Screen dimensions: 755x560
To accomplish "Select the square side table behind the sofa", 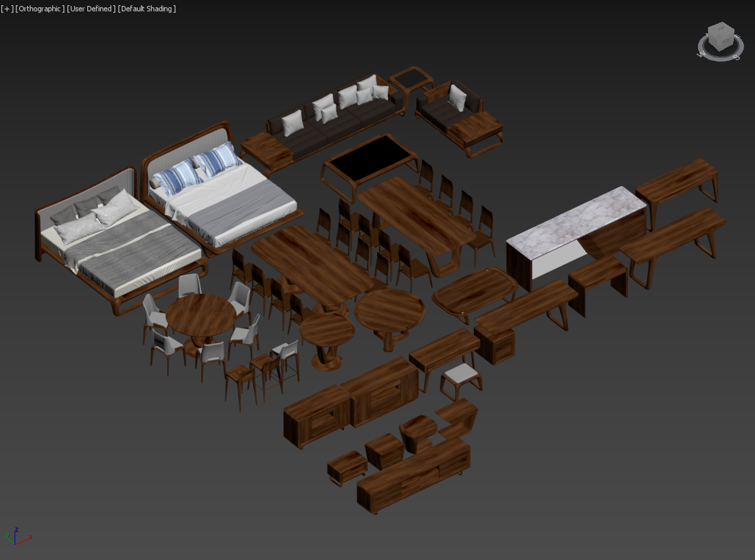I will (410, 81).
